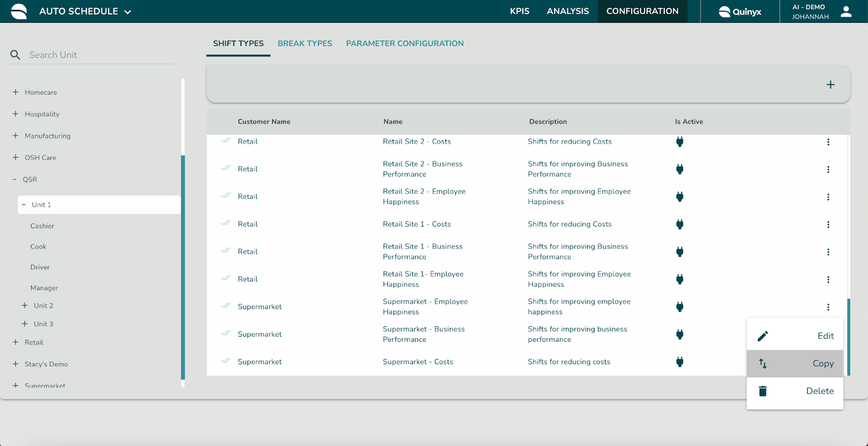Click the AI - DEMO JOHANNAH account label

810,12
